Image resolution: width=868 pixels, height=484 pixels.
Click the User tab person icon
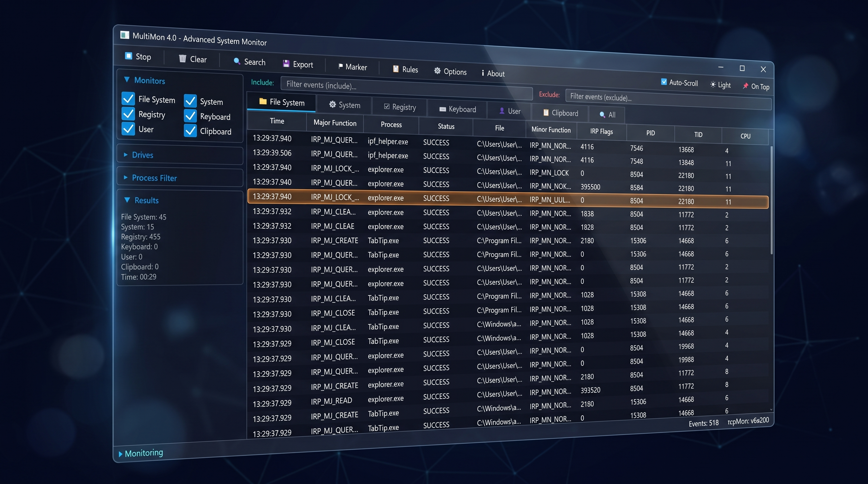502,110
